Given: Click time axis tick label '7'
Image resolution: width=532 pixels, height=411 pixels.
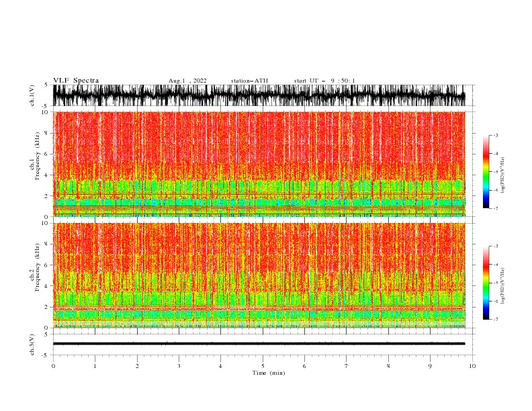Looking at the screenshot, I should (347, 366).
